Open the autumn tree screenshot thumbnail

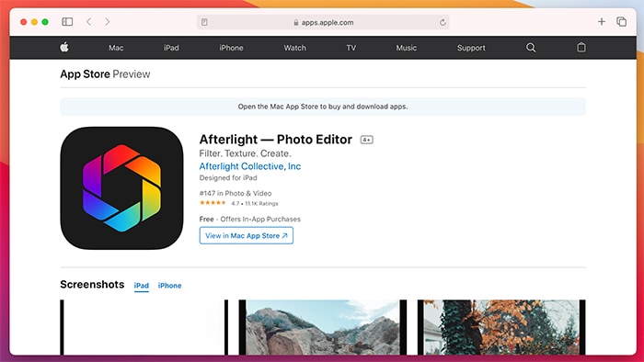click(x=501, y=327)
